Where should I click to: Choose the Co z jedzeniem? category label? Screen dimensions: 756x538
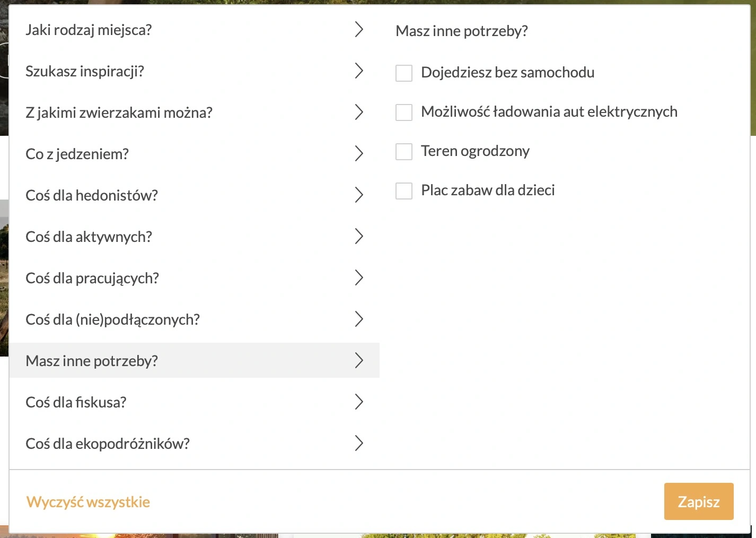[x=77, y=154]
